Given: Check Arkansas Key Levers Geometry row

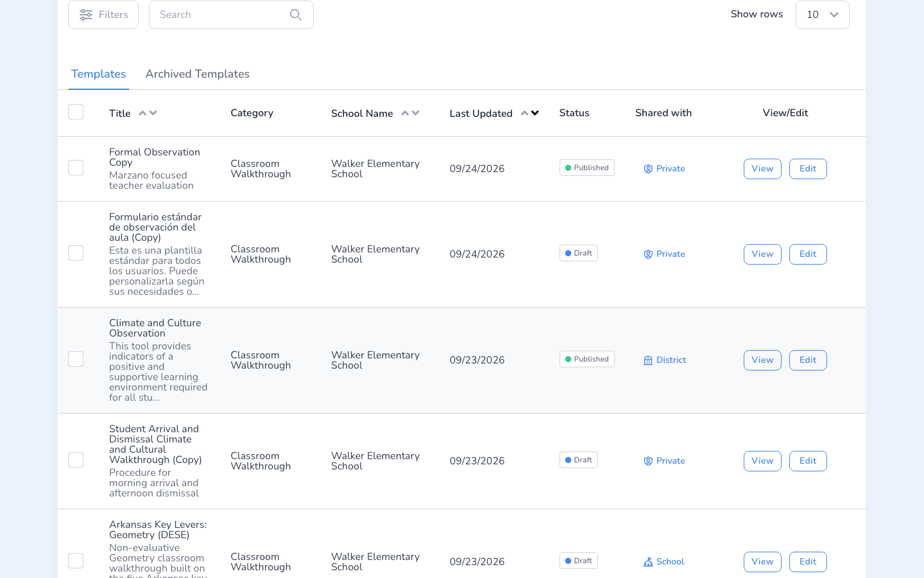Looking at the screenshot, I should click(76, 561).
